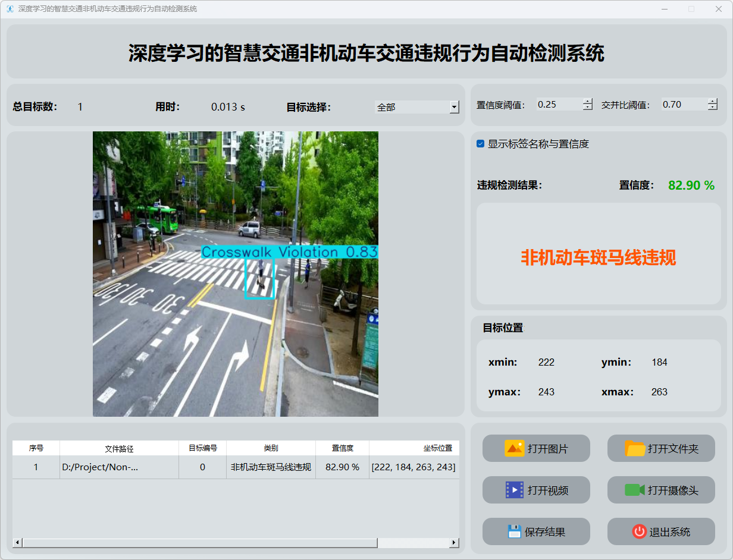Click the picture icon on Open Image button
This screenshot has height=560, width=733.
click(514, 448)
